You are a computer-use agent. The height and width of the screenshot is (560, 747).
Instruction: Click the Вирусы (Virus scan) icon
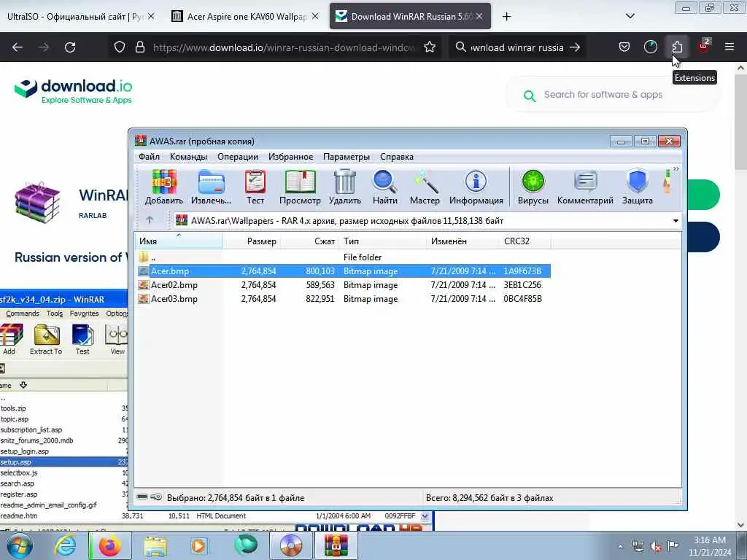click(533, 187)
